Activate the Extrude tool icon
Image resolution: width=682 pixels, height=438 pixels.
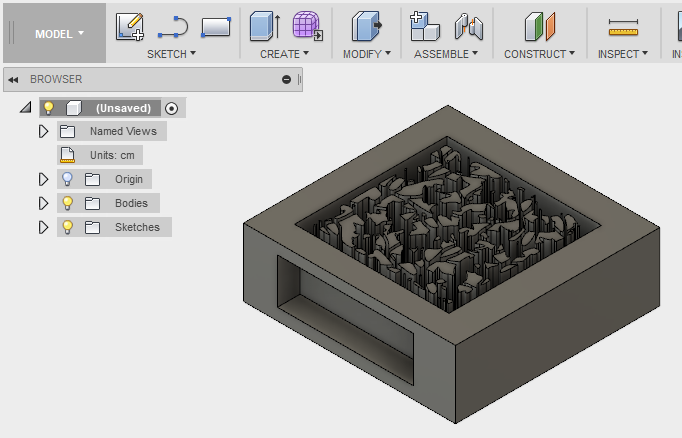pos(265,27)
